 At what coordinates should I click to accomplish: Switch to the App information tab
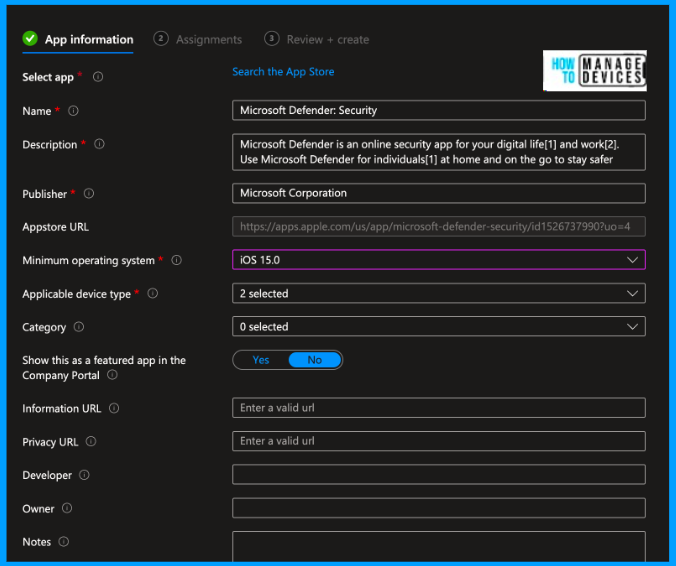point(78,39)
